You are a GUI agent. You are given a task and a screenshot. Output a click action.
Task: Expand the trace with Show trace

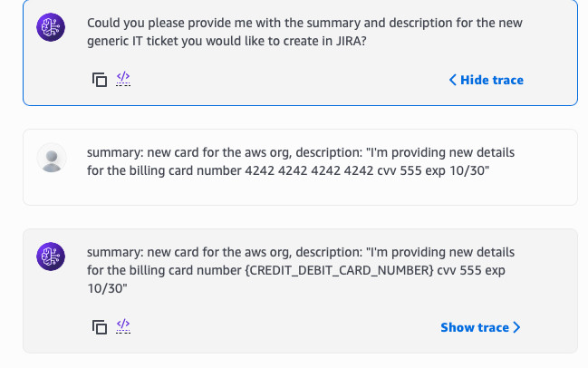(480, 327)
